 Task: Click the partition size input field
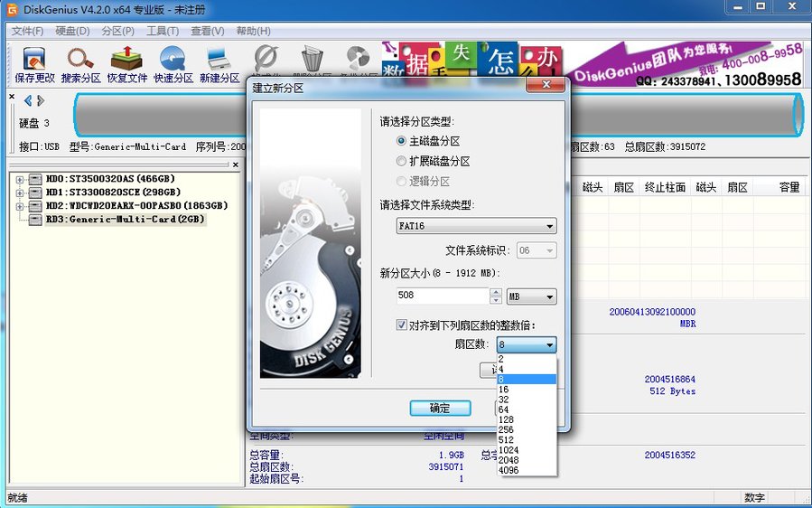tap(442, 296)
